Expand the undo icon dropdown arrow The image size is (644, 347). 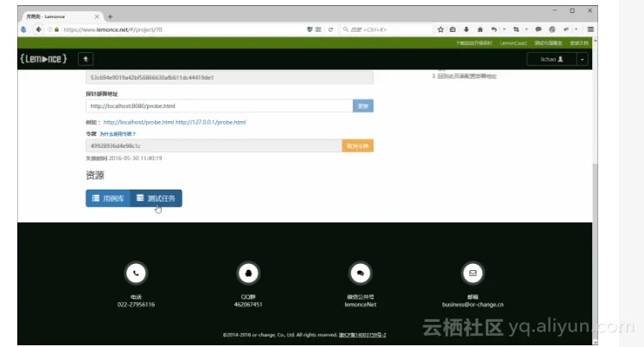pos(504,29)
